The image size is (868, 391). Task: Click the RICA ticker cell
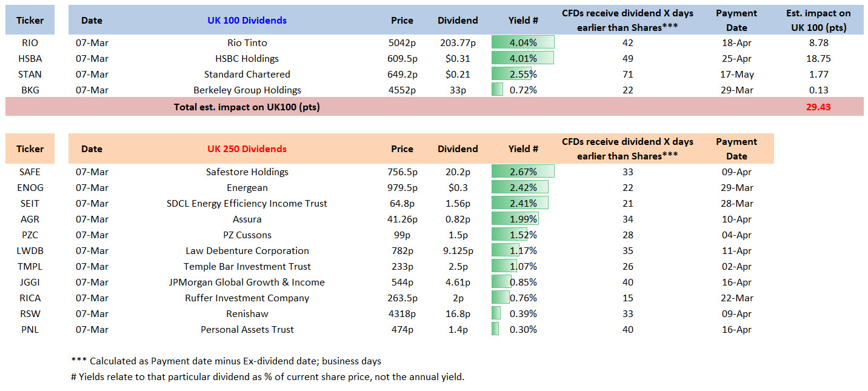[x=30, y=298]
